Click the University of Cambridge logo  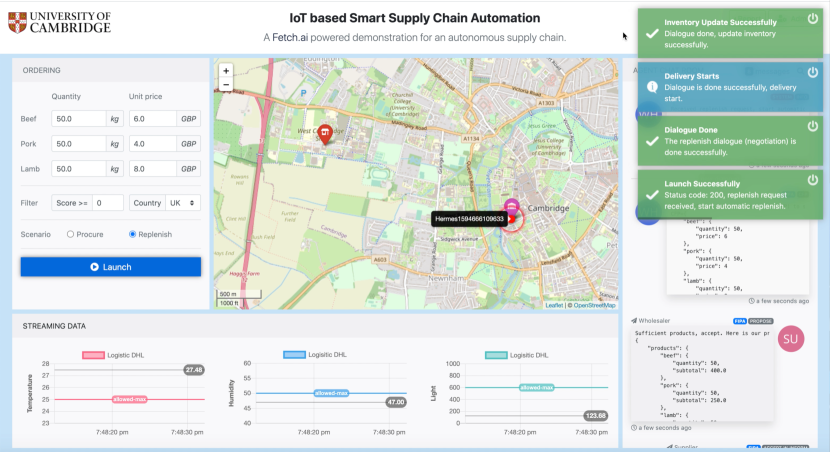click(x=59, y=23)
